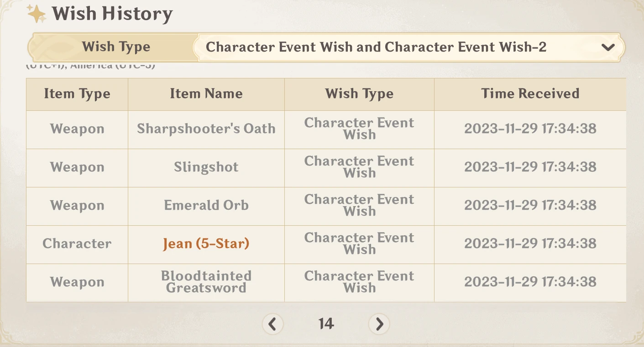Click the sparkle icon beside Wish History

[x=37, y=14]
